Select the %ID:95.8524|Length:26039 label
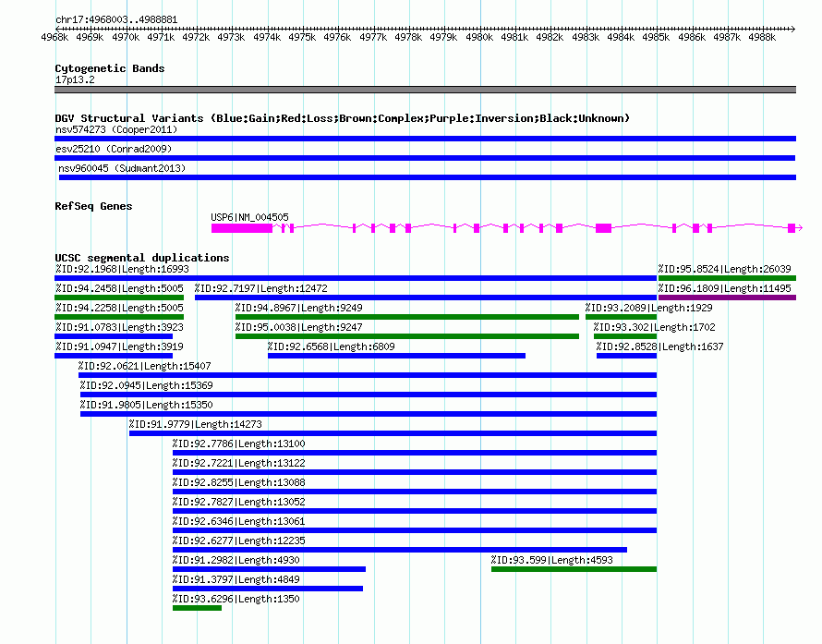The image size is (822, 644). coord(724,269)
